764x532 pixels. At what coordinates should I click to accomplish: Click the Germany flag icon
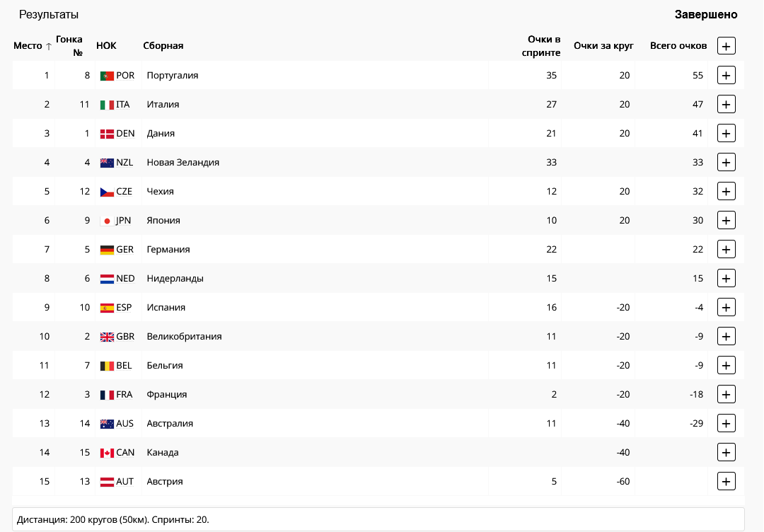[107, 250]
